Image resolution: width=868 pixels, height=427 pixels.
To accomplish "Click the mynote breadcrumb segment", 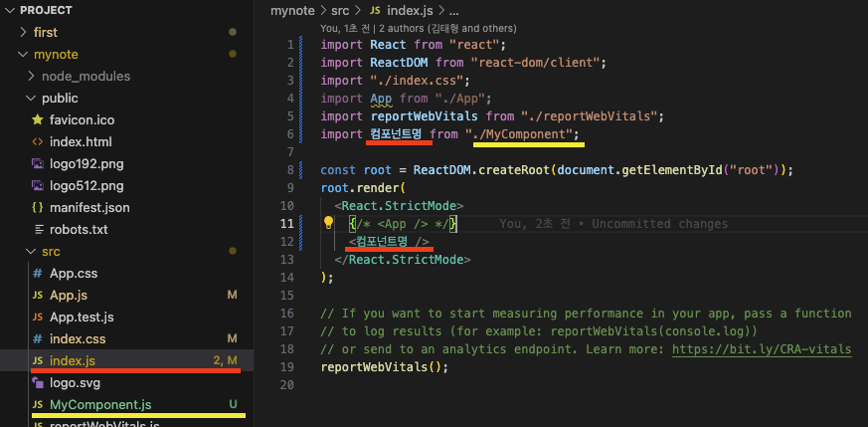I will click(292, 11).
